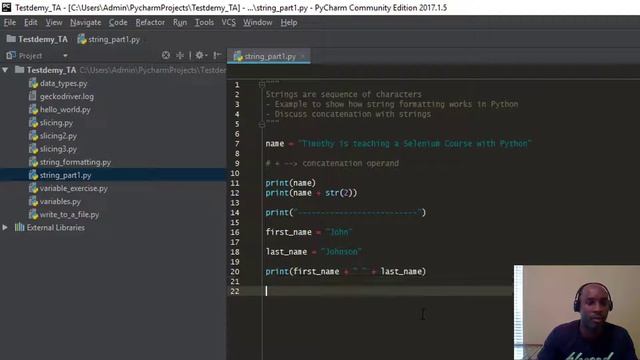Click the Testdemy_TA folder icon in tree

point(19,70)
